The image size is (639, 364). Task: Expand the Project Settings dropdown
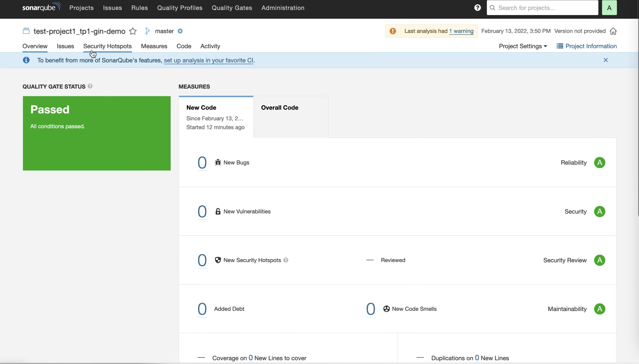click(x=523, y=46)
